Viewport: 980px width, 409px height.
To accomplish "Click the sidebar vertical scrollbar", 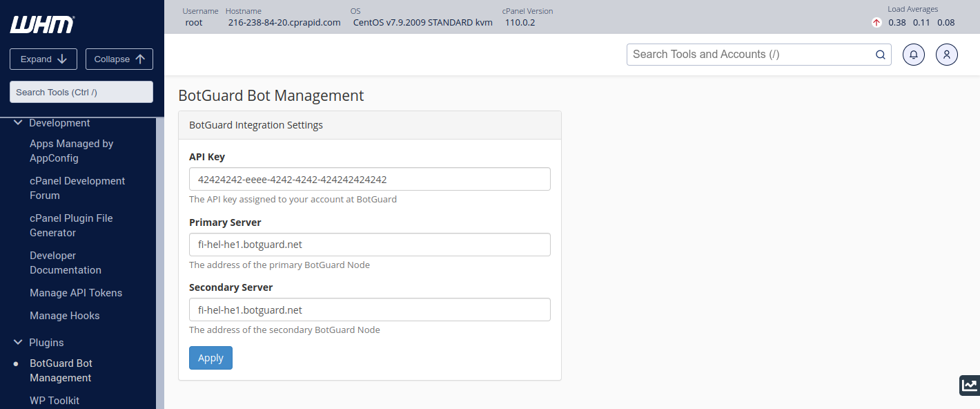I will (x=160, y=263).
